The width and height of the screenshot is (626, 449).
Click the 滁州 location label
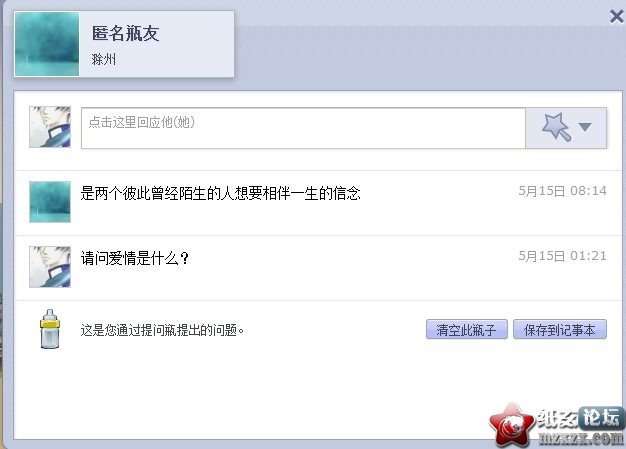(x=104, y=59)
